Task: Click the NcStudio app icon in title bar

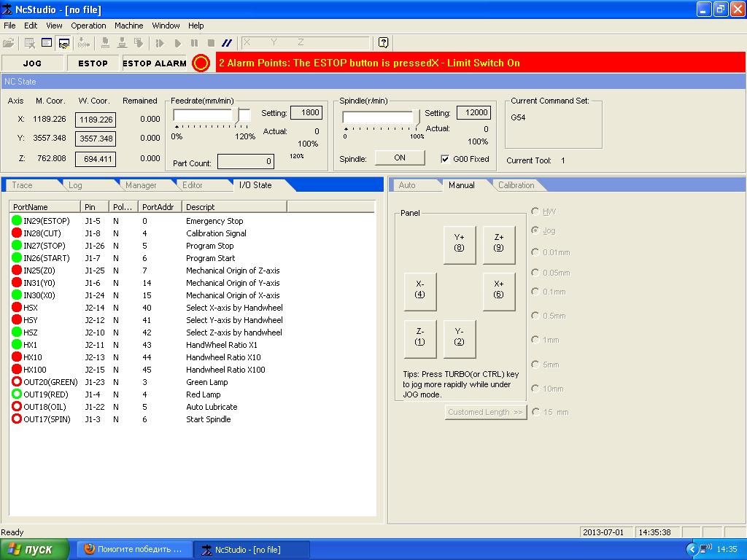Action: coord(7,9)
